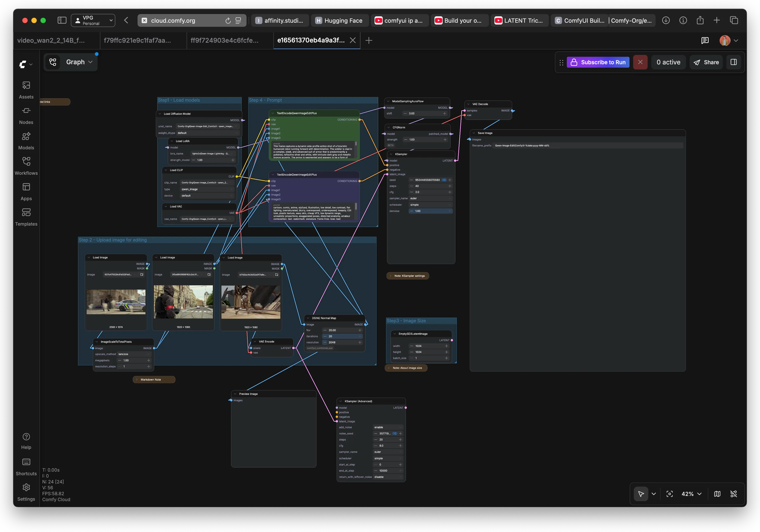The height and width of the screenshot is (532, 760).
Task: Toggle the minimap icon
Action: 717,494
